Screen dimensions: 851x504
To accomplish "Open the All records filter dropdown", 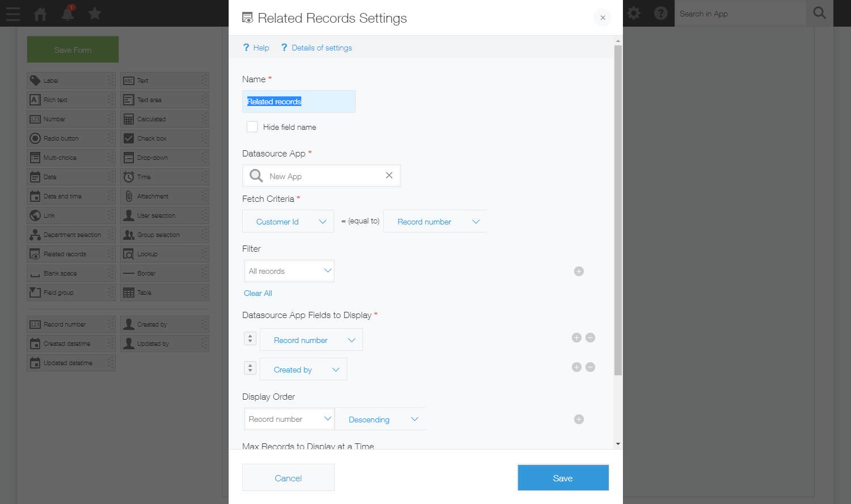I will coord(289,271).
